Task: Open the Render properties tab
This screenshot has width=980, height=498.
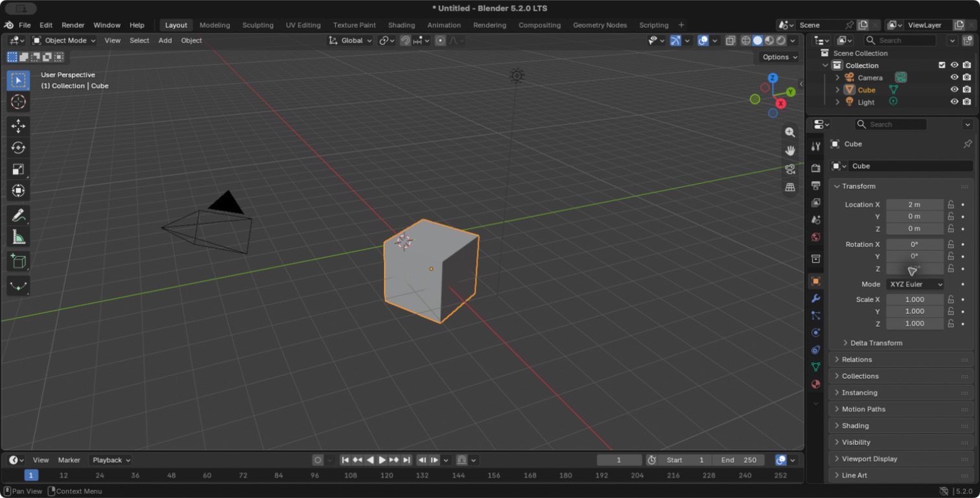Action: pyautogui.click(x=816, y=168)
